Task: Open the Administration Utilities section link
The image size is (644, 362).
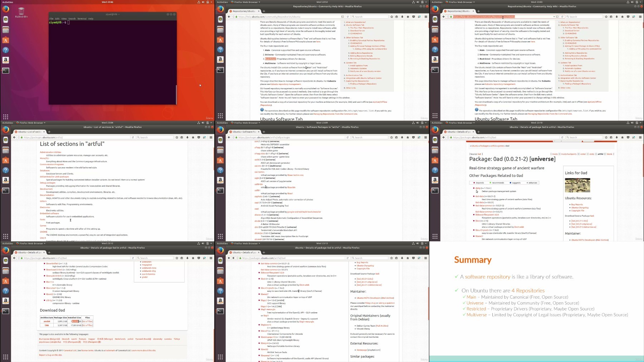Action: click(50, 152)
